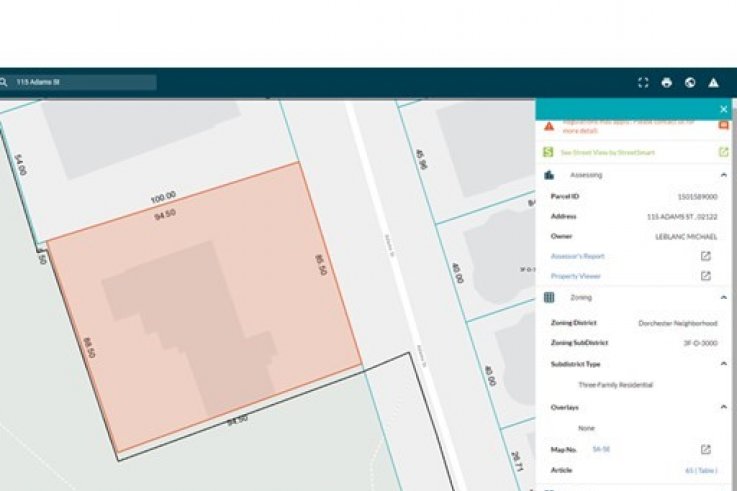Open Street View external link icon

click(x=723, y=152)
